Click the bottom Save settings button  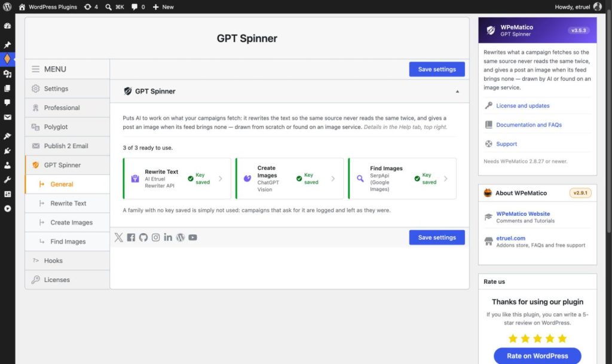[437, 237]
